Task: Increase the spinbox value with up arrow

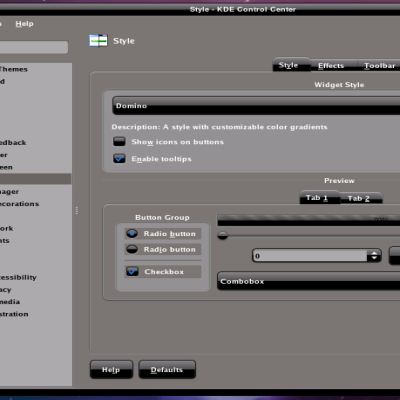Action: [374, 253]
